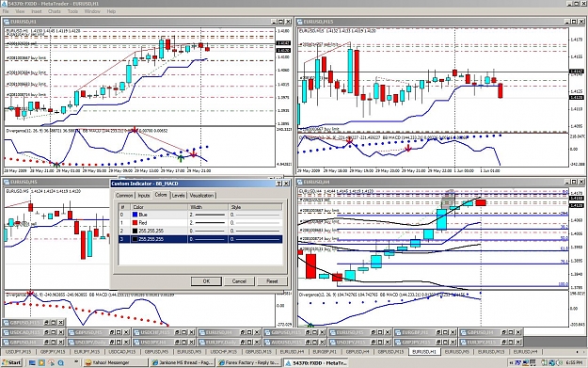
Task: Select the EURGBP,H1 chart tab at the bottom
Action: 325,352
